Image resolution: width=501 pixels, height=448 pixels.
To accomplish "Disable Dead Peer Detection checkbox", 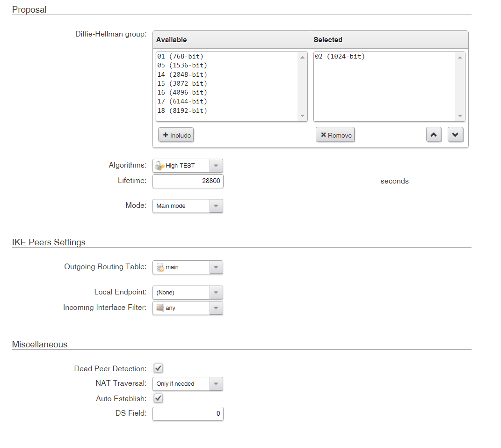I will (158, 368).
